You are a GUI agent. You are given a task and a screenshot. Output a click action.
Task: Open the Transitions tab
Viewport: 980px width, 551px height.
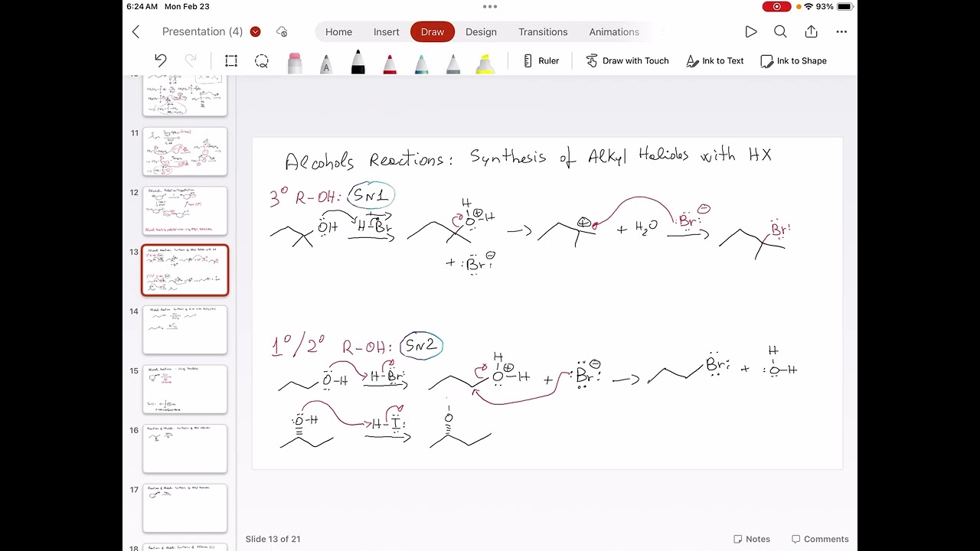click(x=543, y=31)
